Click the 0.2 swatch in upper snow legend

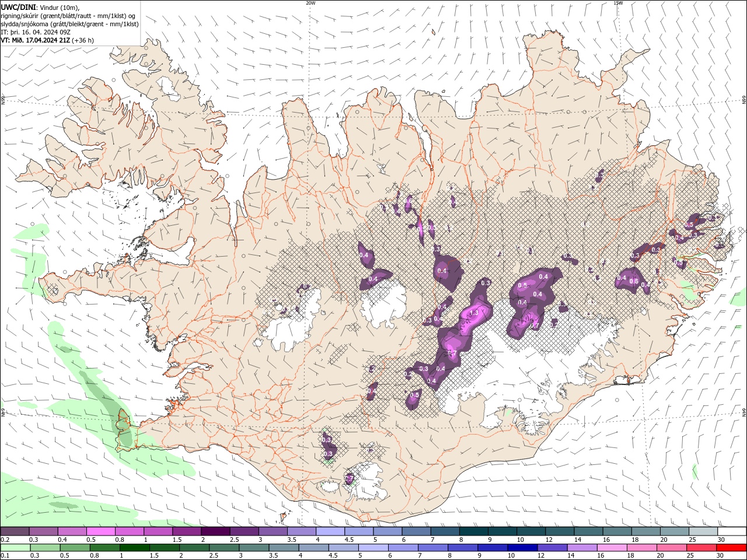[x=15, y=531]
